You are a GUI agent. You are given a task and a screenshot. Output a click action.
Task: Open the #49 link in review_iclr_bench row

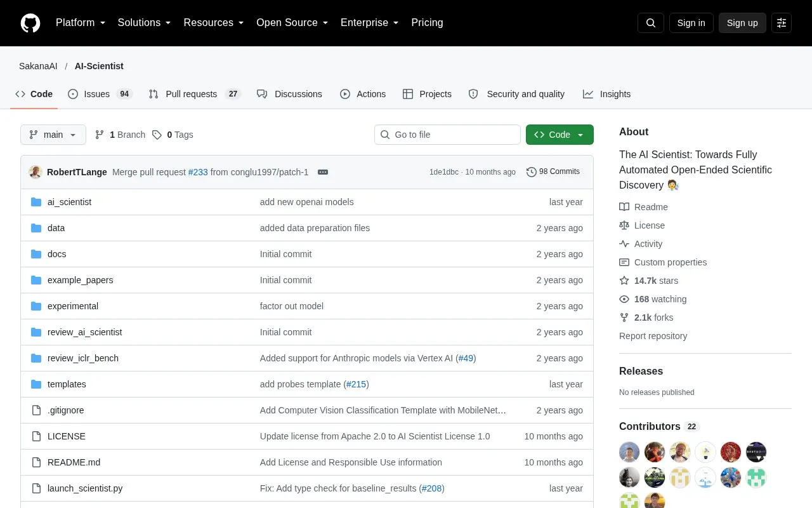(466, 358)
